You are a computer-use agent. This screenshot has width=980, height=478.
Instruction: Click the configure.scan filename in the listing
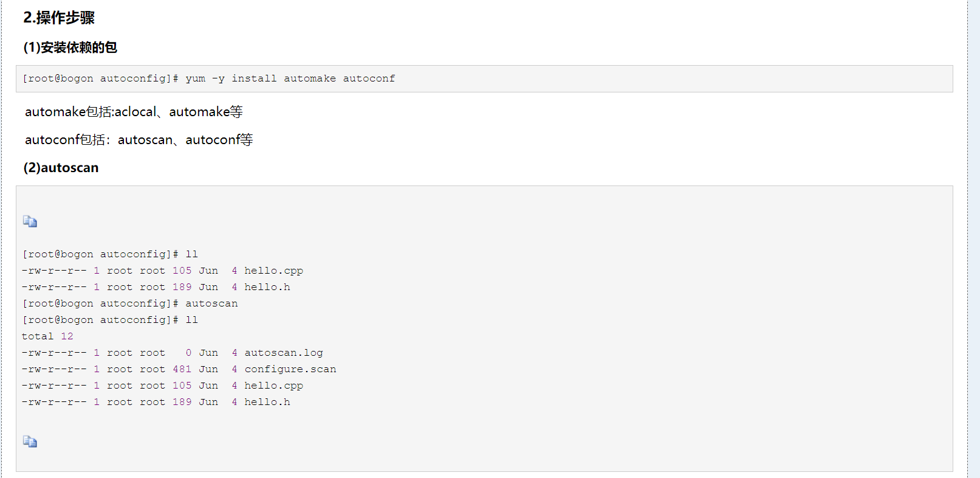[x=290, y=369]
